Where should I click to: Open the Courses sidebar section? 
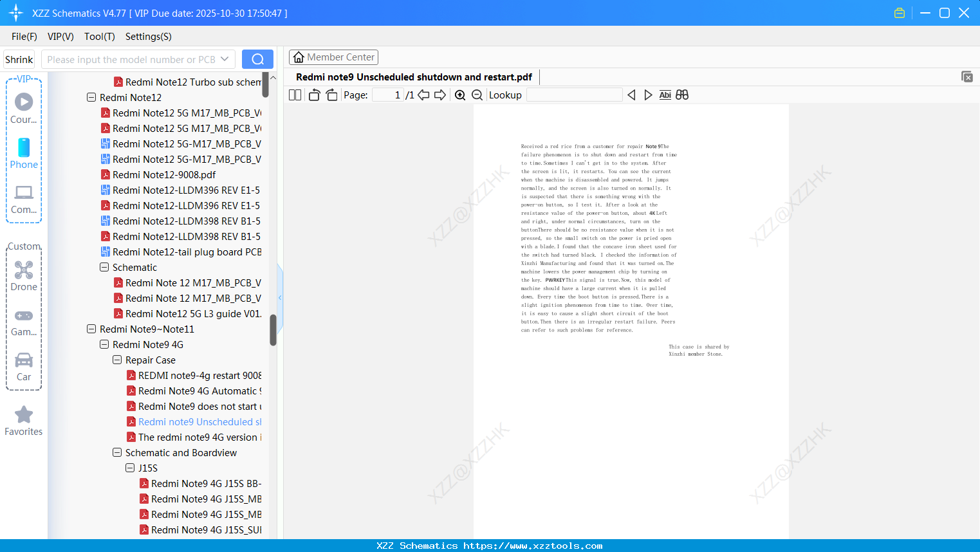tap(24, 108)
